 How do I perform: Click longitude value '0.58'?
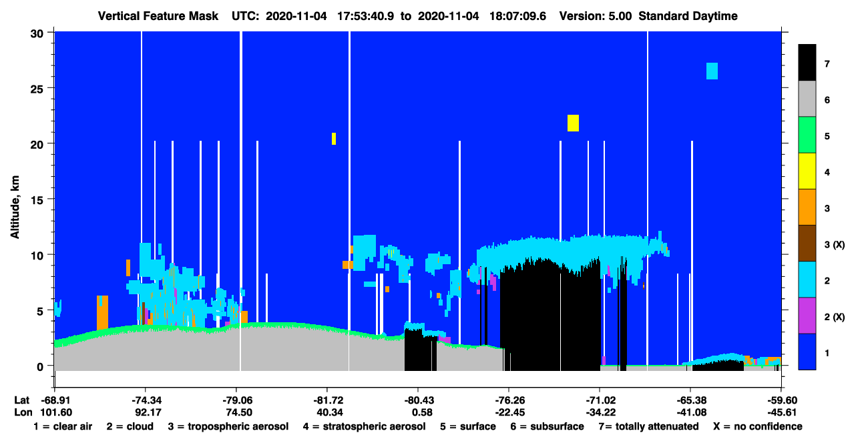point(423,412)
